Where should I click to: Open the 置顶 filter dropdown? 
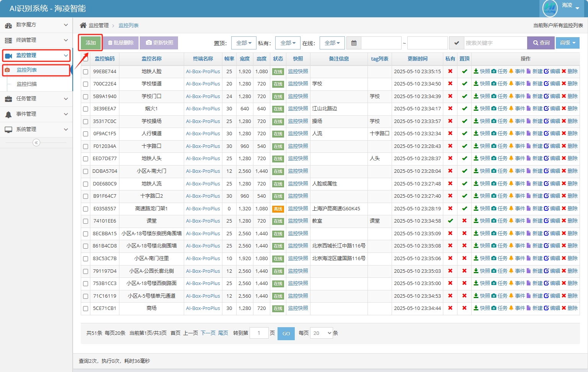click(244, 43)
